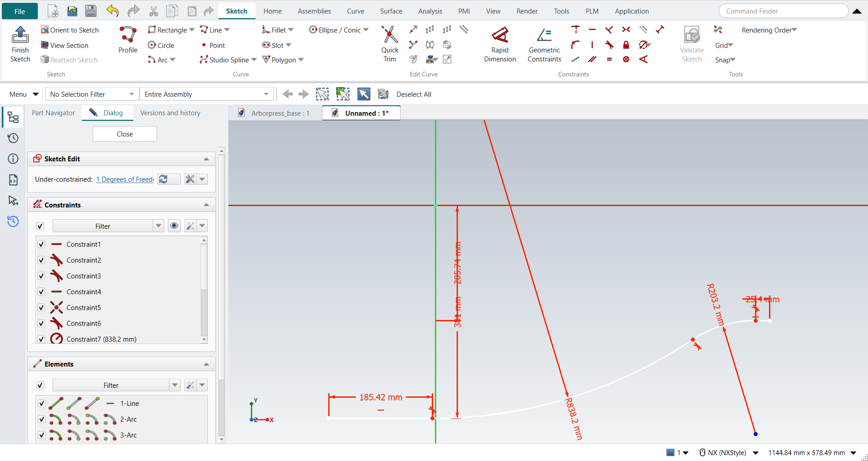Toggle the 1-Line element checkbox
The width and height of the screenshot is (868, 461).
click(x=42, y=403)
